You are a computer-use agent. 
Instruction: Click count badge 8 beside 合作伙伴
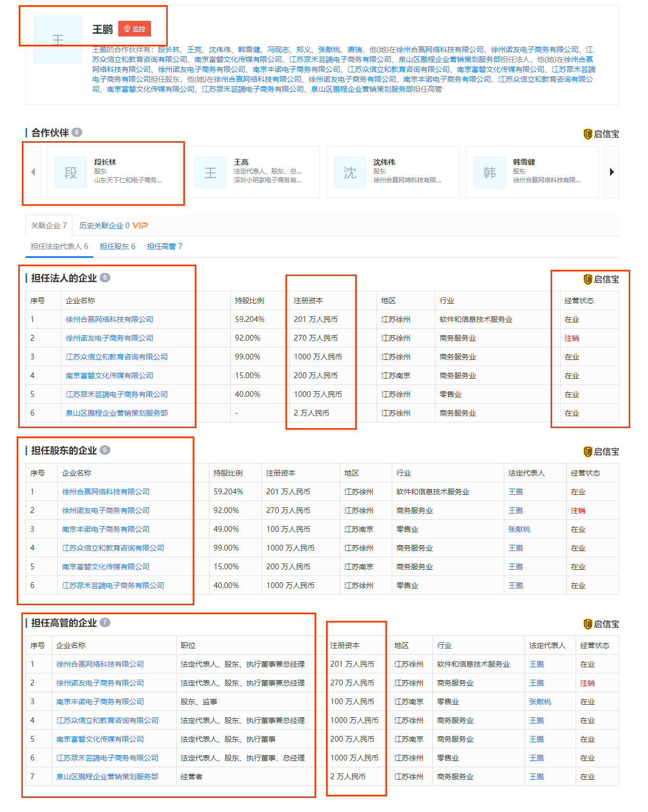click(x=77, y=132)
